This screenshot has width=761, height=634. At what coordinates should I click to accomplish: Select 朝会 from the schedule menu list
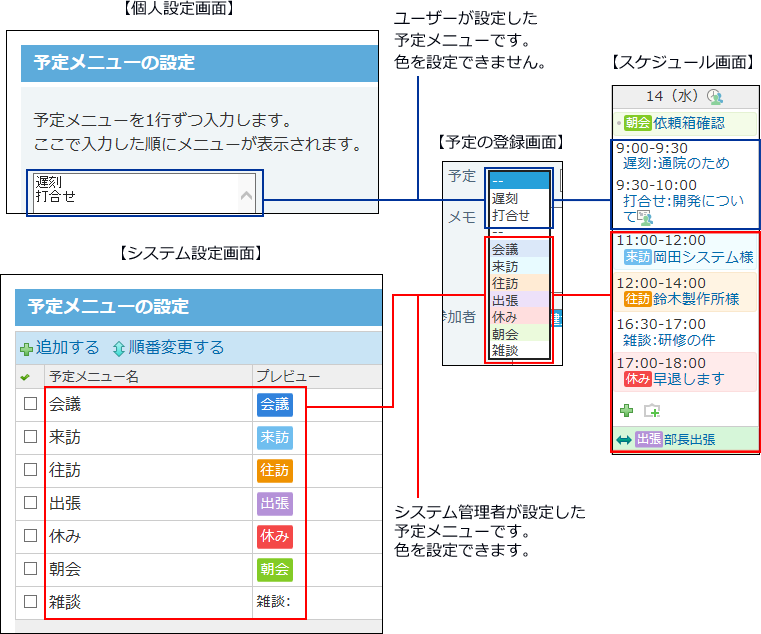click(x=506, y=334)
